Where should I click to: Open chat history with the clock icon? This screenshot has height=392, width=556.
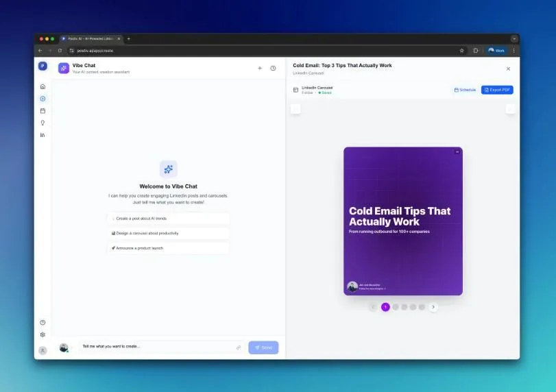click(273, 68)
